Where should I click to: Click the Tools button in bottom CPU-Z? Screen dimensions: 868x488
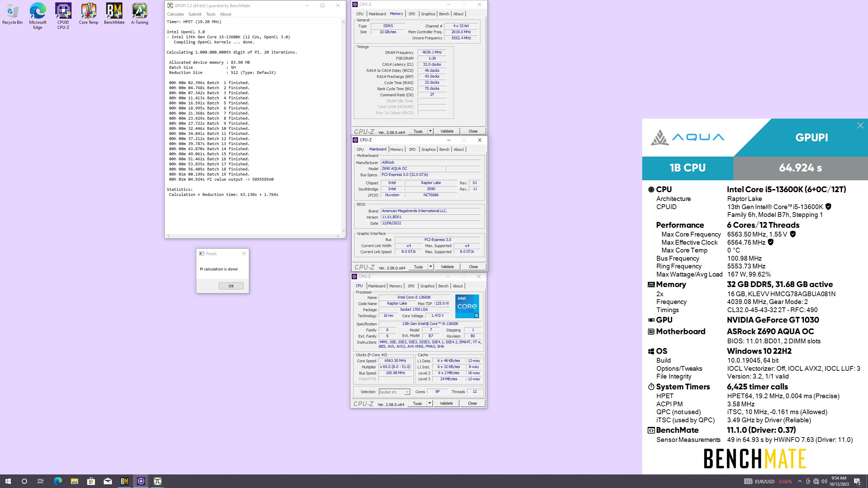click(417, 403)
